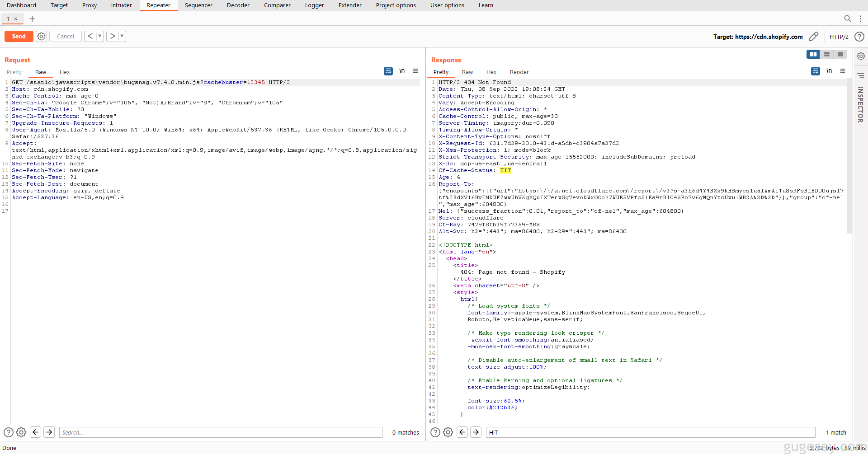Open the response hamburger options menu
The height and width of the screenshot is (454, 868).
coord(843,71)
